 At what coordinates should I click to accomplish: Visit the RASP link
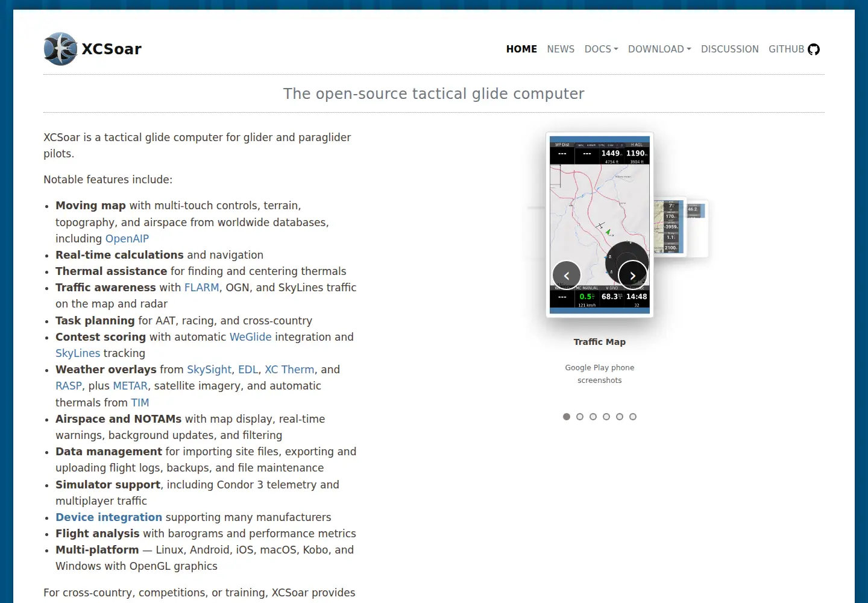(69, 386)
